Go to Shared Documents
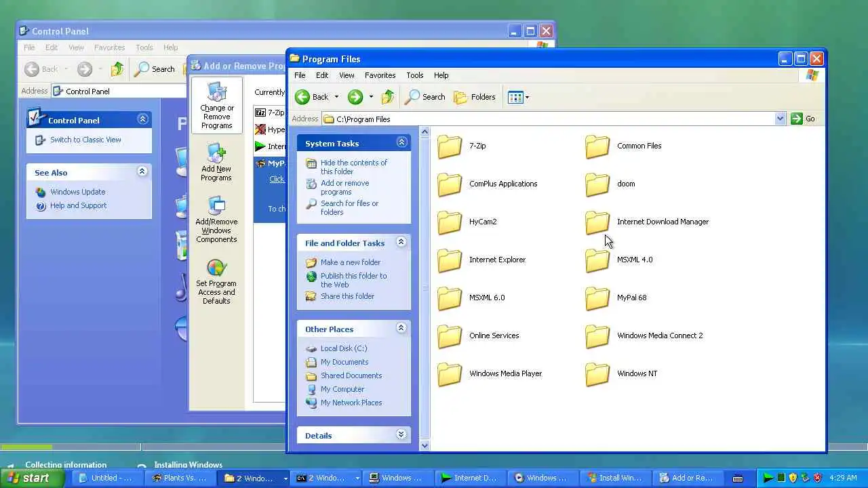This screenshot has width=868, height=488. pyautogui.click(x=344, y=375)
